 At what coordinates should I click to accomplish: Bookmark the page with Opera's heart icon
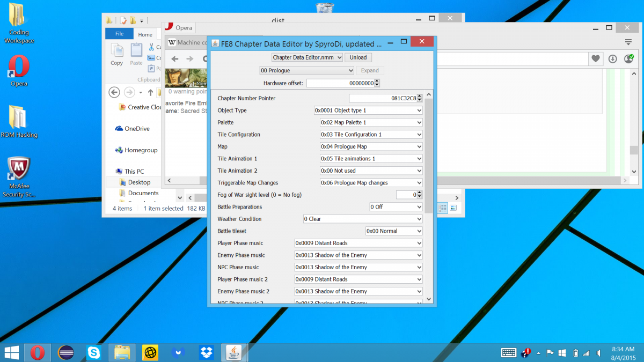coord(595,58)
